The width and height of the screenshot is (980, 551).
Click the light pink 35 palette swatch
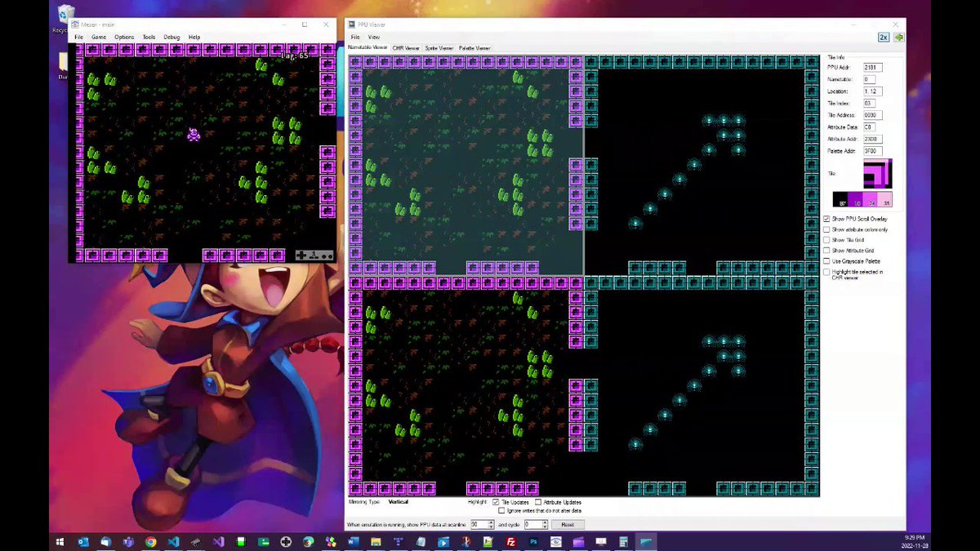pos(885,199)
